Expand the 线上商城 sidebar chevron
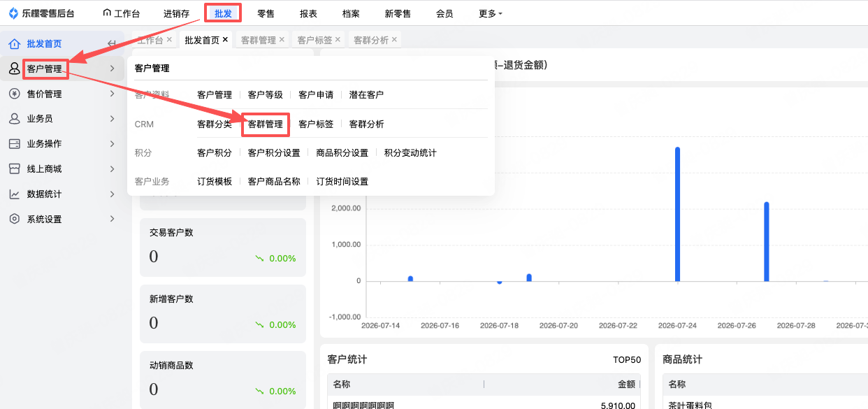Screen dimensions: 868x409 112,169
